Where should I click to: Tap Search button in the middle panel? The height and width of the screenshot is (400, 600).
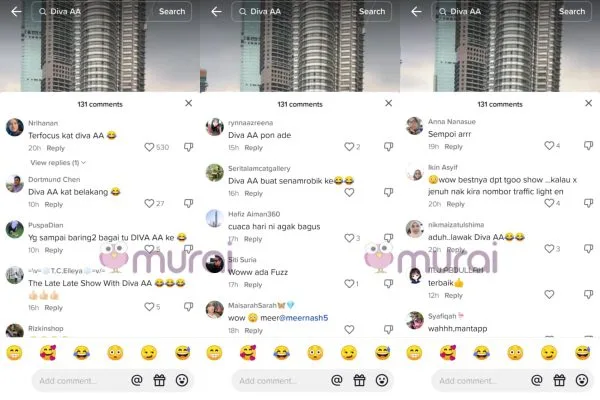point(372,11)
